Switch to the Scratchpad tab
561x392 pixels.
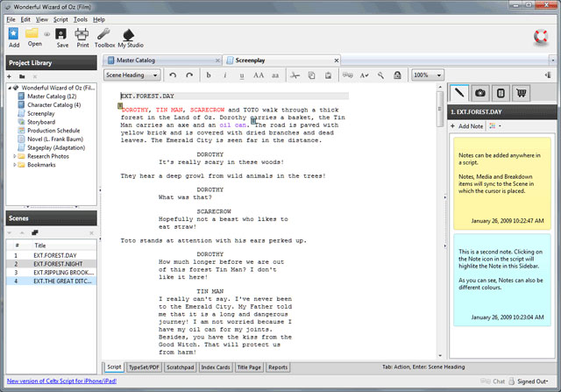pyautogui.click(x=180, y=367)
